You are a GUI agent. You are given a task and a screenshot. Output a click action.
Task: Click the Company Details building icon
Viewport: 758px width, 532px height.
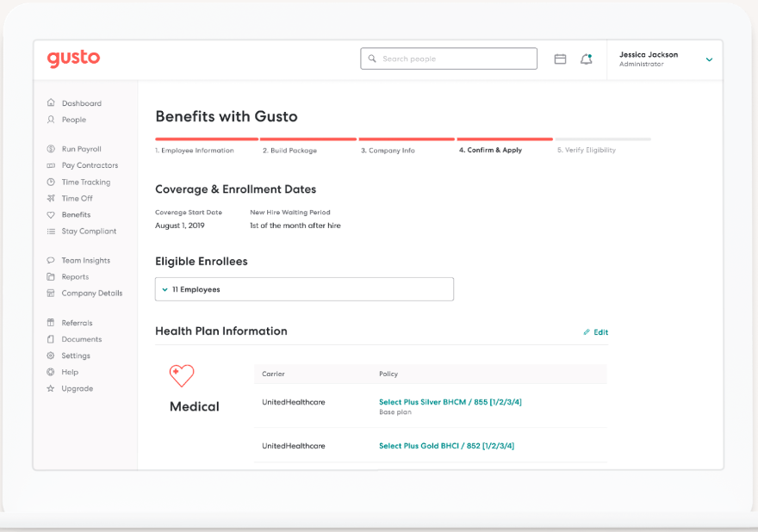point(51,293)
